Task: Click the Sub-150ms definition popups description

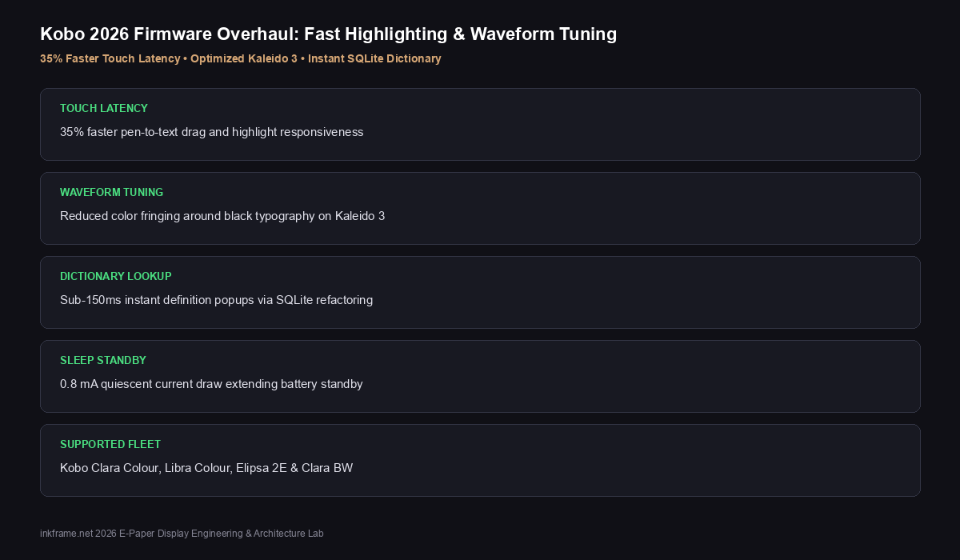Action: pos(217,300)
